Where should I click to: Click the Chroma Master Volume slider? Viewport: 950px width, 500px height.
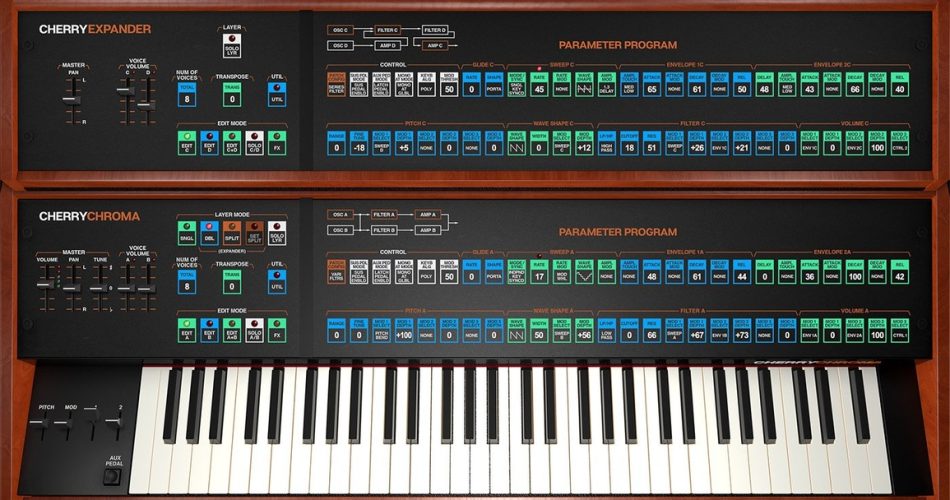(46, 287)
